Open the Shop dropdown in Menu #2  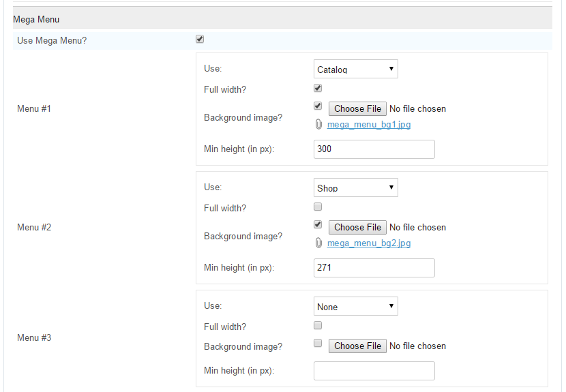point(356,187)
